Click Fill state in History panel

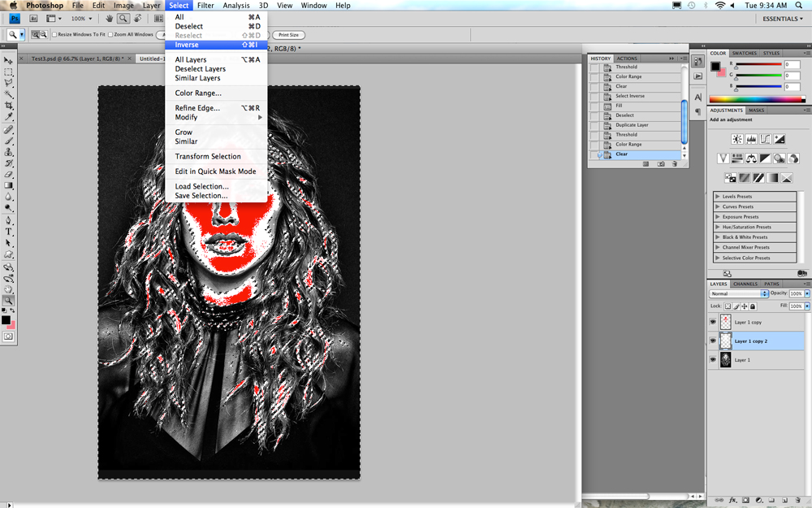[x=635, y=106]
